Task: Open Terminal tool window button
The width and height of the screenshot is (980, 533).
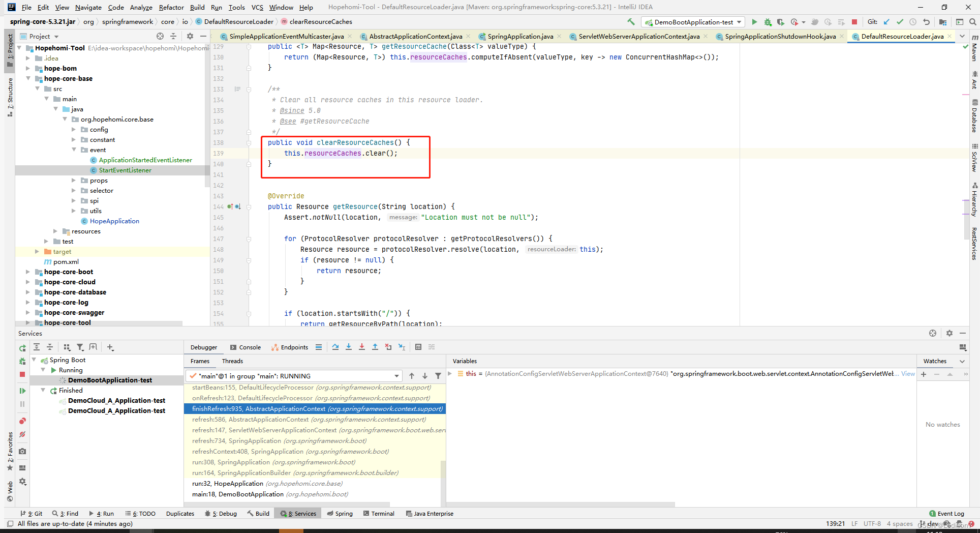Action: point(379,514)
